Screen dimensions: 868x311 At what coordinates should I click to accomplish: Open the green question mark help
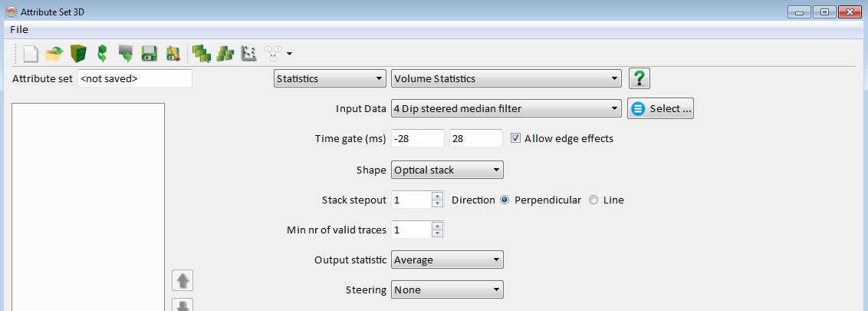[x=639, y=79]
